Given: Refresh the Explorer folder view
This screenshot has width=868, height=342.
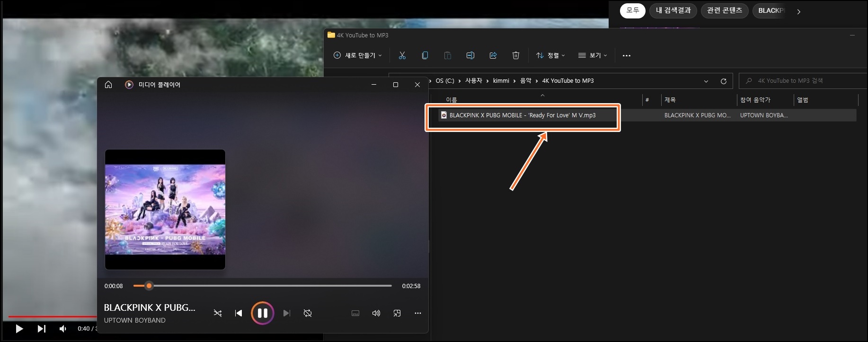Looking at the screenshot, I should [x=724, y=81].
